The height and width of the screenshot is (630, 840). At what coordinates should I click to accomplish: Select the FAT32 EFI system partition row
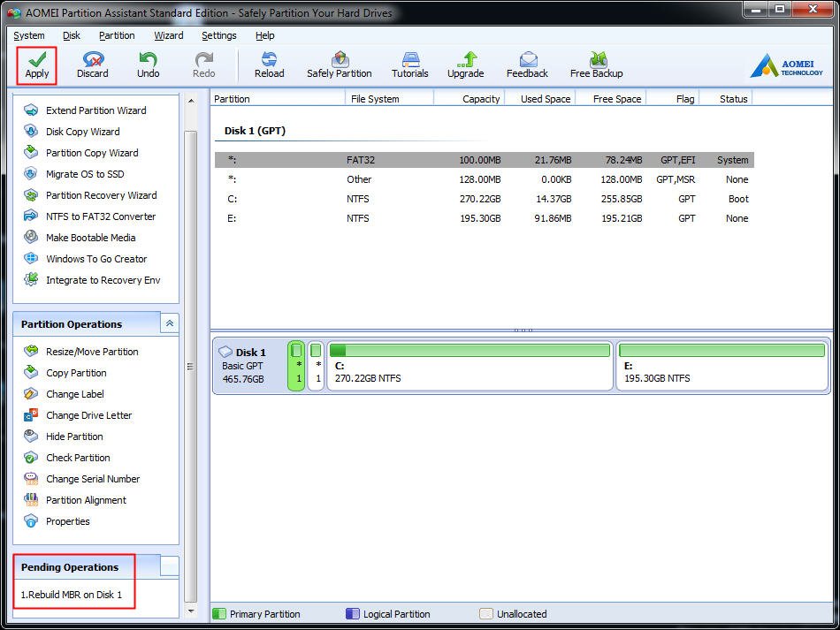pos(485,160)
